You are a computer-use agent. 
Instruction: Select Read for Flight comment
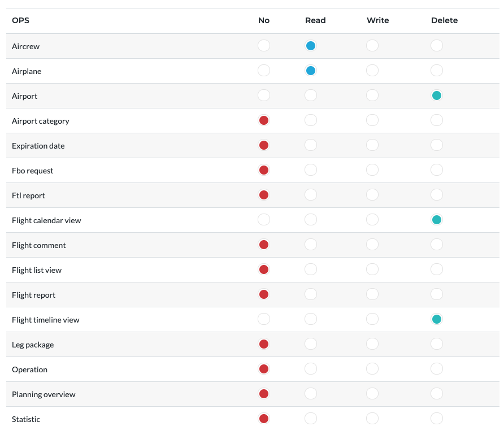pos(311,245)
